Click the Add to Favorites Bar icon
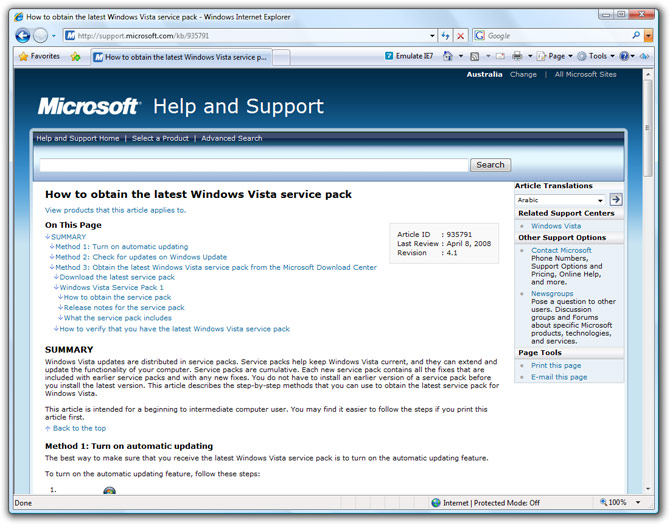Screen dimensions: 670x525 [76, 56]
